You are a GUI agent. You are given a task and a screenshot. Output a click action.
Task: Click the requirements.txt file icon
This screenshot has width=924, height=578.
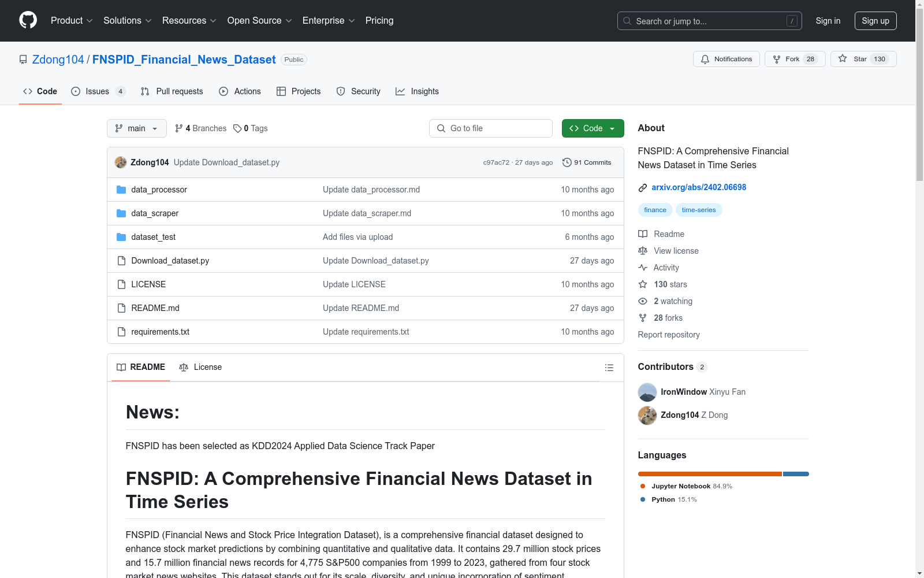coord(121,332)
